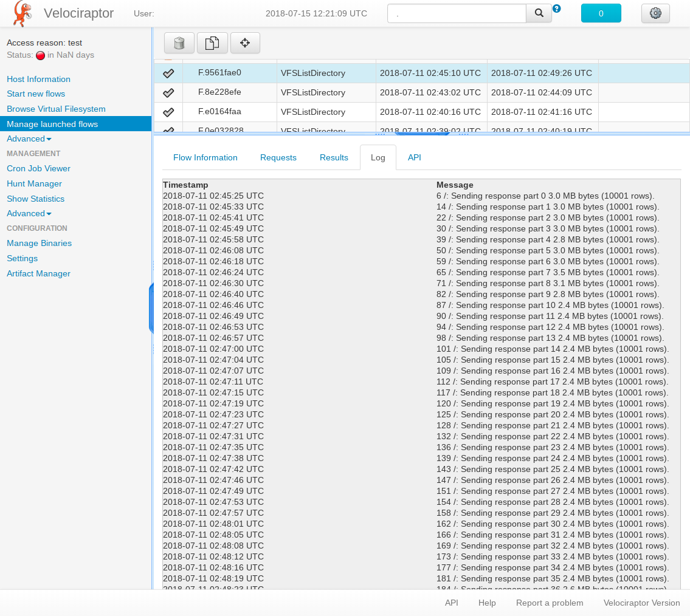Expand the Advanced dropdown under Management
Image resolution: width=690 pixels, height=616 pixels.
click(x=29, y=213)
